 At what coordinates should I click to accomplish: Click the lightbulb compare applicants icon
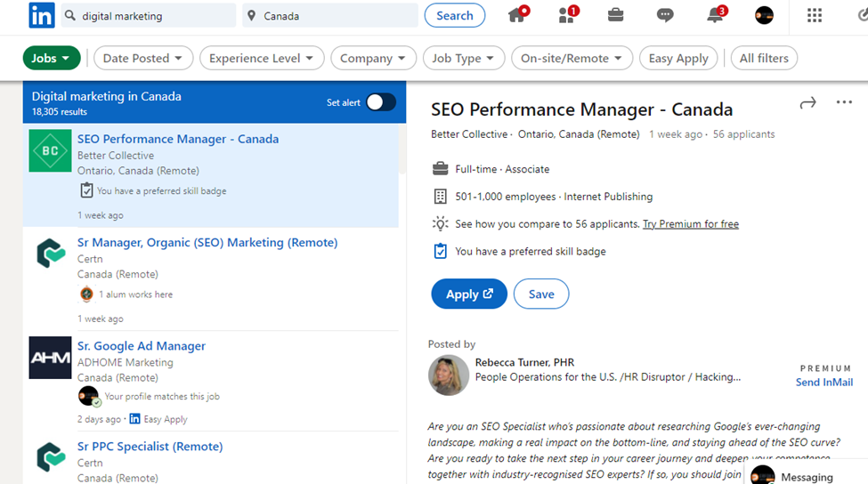pyautogui.click(x=440, y=223)
